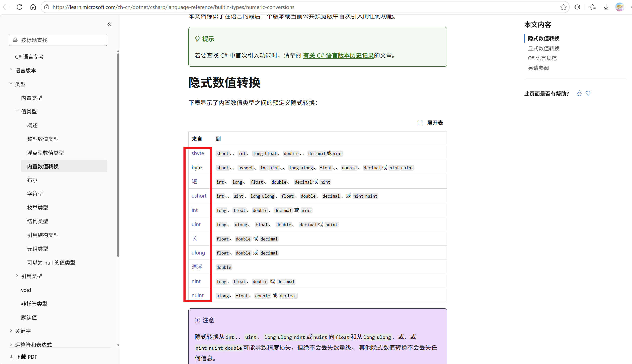Rate the page unhelpful with thumbs down
The height and width of the screenshot is (364, 632).
pyautogui.click(x=588, y=93)
